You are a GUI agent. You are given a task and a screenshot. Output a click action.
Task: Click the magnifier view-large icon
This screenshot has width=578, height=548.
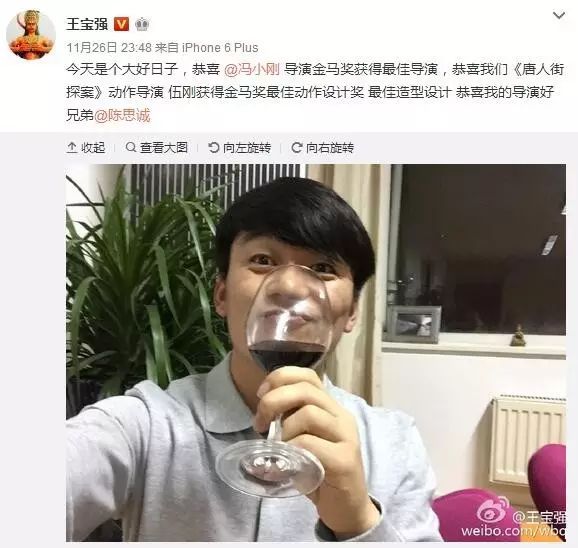(x=130, y=147)
